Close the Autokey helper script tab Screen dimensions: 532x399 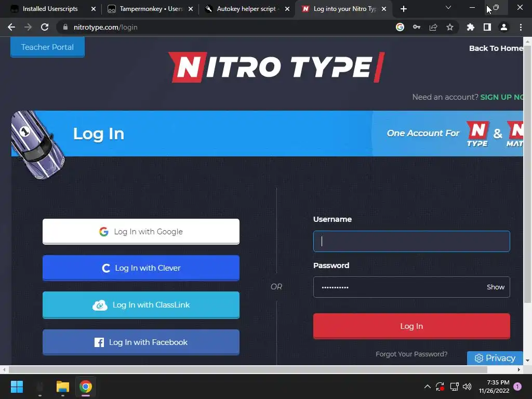coord(287,9)
